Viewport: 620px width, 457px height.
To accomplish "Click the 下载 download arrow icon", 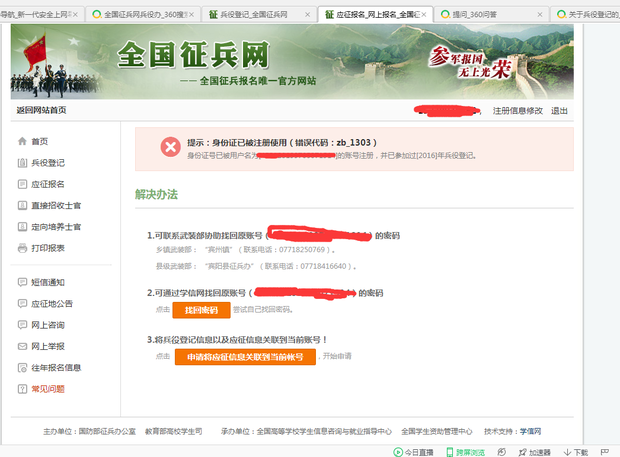I will click(567, 452).
